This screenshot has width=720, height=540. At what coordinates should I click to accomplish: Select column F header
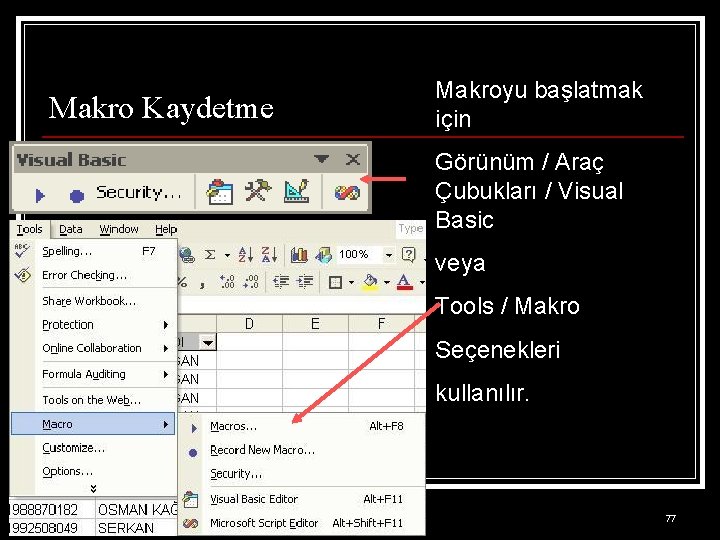pos(381,324)
